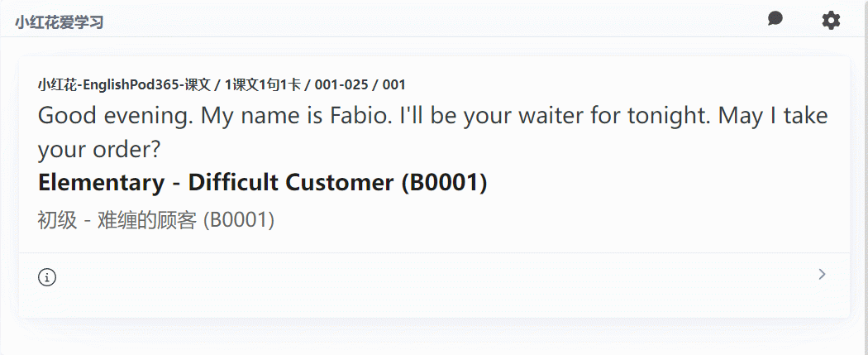Click the final 001 breadcrumb segment
The image size is (868, 355).
tap(394, 84)
